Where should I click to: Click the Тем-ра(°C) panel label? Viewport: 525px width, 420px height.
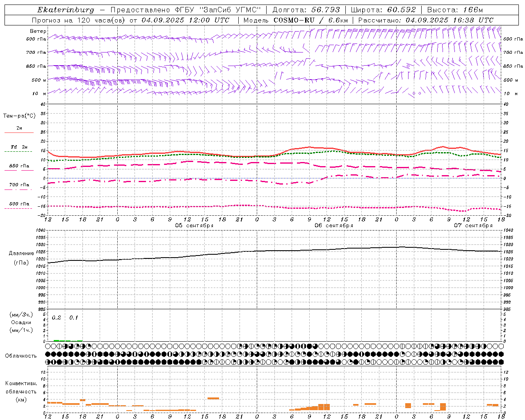click(19, 116)
